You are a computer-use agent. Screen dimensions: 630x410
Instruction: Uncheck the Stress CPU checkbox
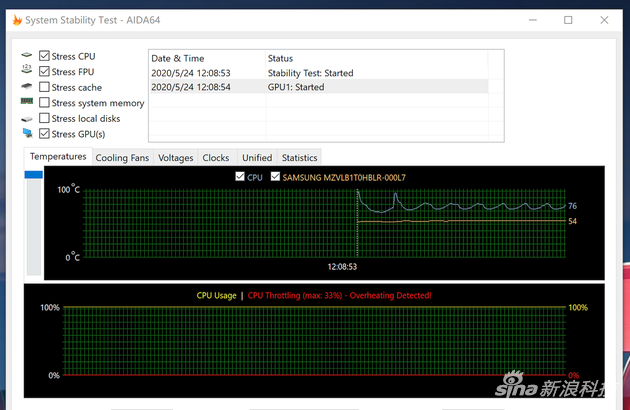(44, 55)
